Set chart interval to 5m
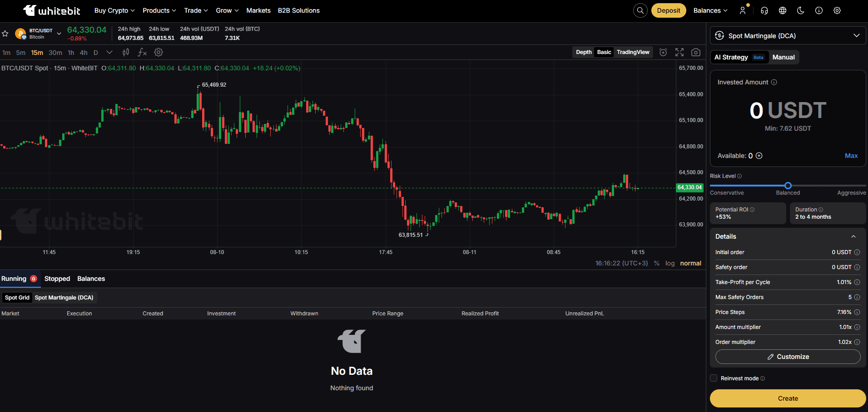The image size is (868, 412). click(x=21, y=53)
